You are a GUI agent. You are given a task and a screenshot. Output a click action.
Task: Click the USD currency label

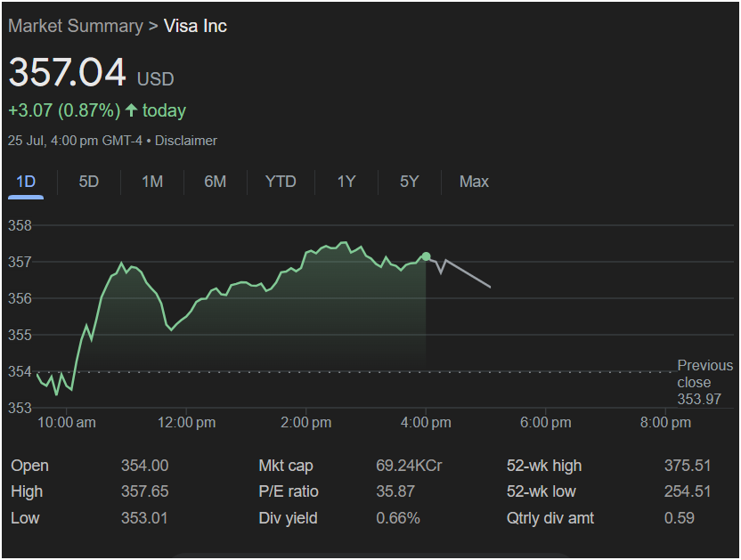[x=156, y=79]
